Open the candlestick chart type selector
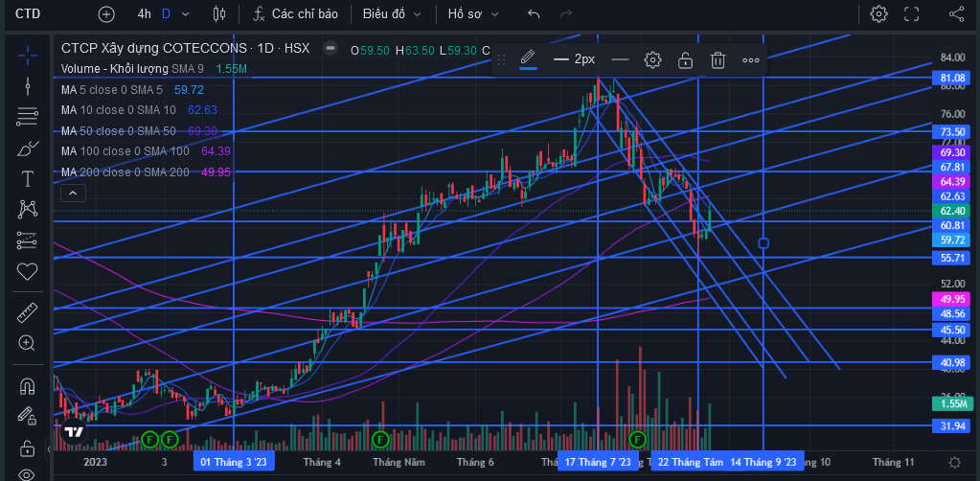980x481 pixels. pyautogui.click(x=218, y=13)
